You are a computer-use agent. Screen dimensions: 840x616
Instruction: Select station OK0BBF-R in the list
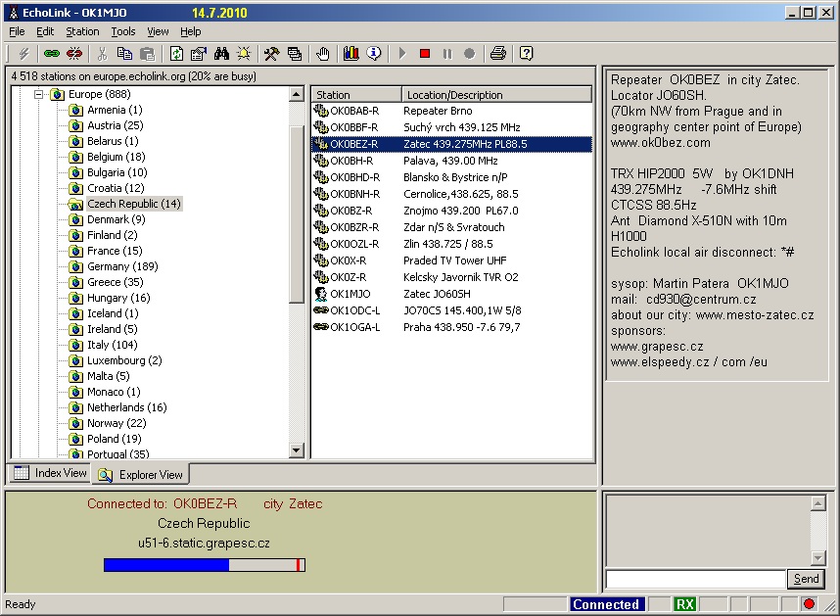pyautogui.click(x=451, y=127)
